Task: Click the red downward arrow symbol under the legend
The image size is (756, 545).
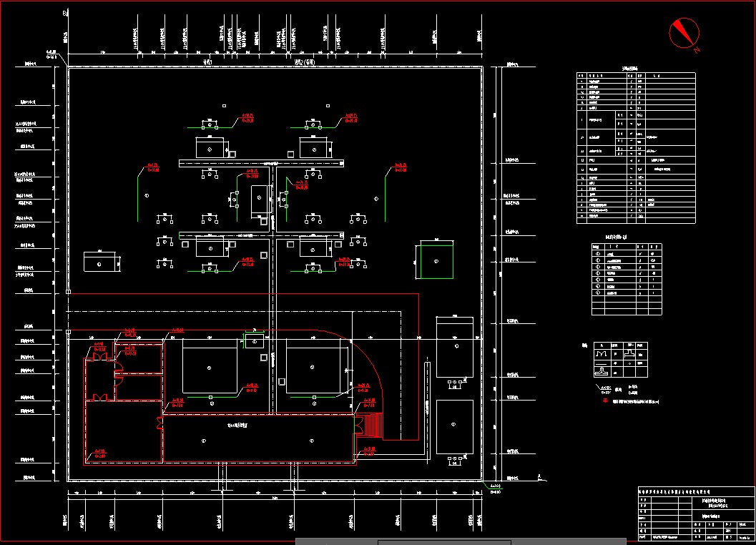Action: pyautogui.click(x=604, y=401)
